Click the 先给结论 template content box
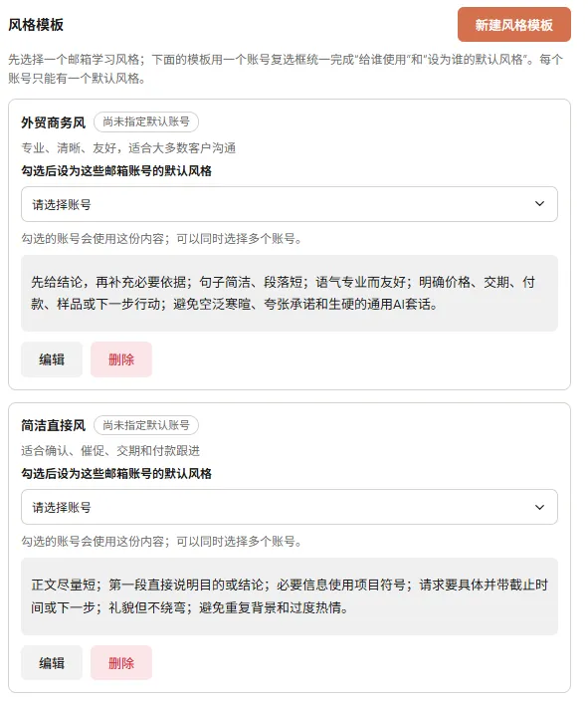The width and height of the screenshot is (588, 705). (290, 293)
